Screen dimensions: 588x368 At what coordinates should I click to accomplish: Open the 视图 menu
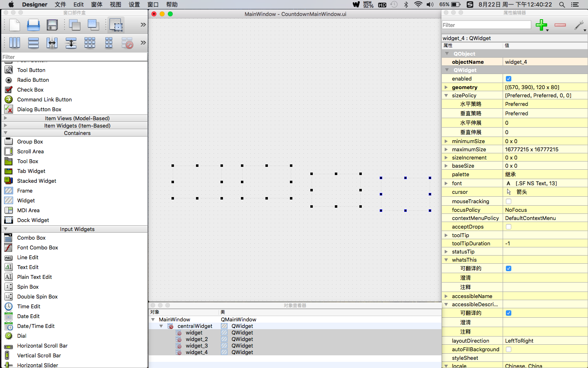116,4
